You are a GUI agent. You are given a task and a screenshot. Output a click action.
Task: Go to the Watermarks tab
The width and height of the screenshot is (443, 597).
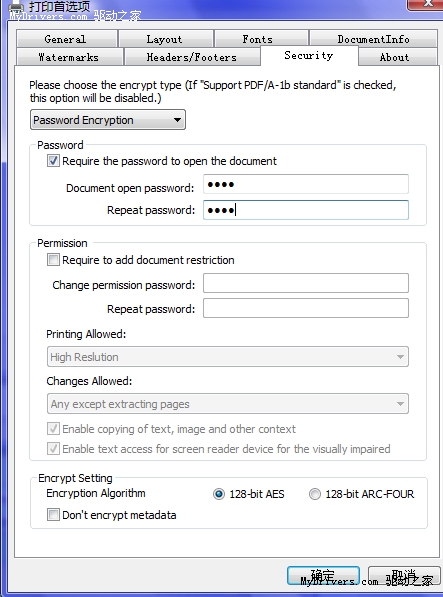coord(70,57)
